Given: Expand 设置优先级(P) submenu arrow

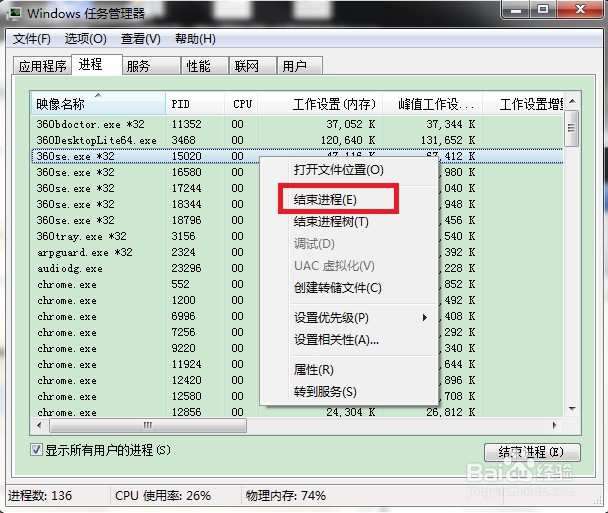Looking at the screenshot, I should (425, 318).
